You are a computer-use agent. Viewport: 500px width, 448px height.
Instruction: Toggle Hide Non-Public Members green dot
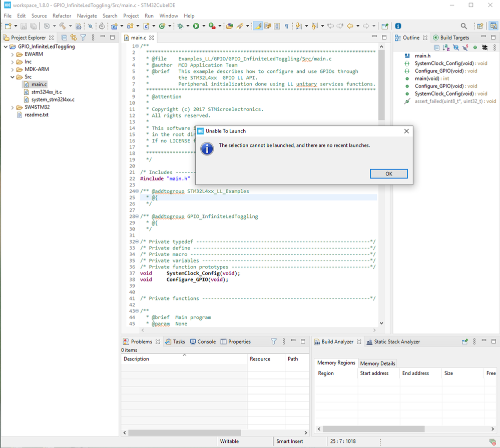pos(475,48)
